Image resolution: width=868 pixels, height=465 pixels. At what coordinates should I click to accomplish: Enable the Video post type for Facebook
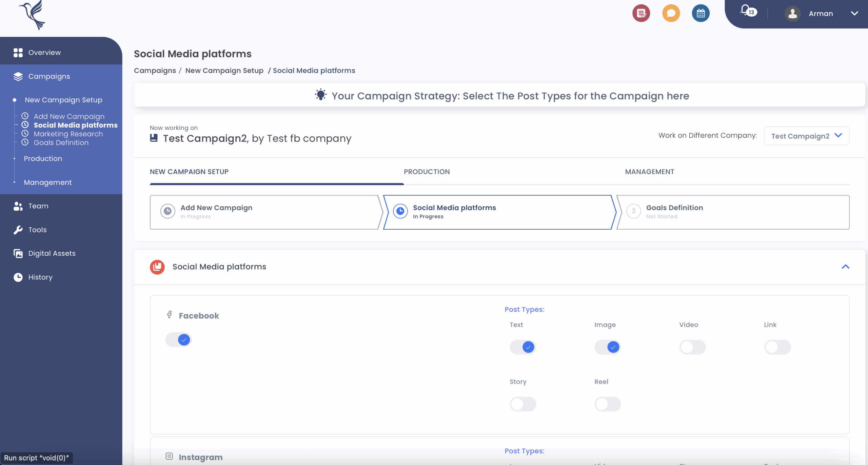click(x=693, y=347)
